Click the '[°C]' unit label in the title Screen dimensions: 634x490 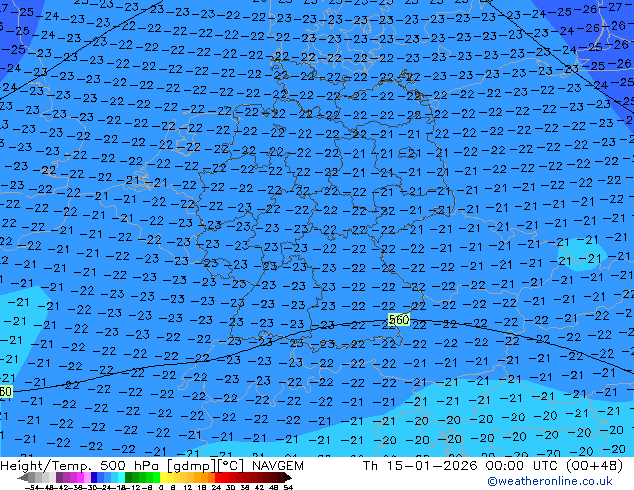click(x=231, y=466)
